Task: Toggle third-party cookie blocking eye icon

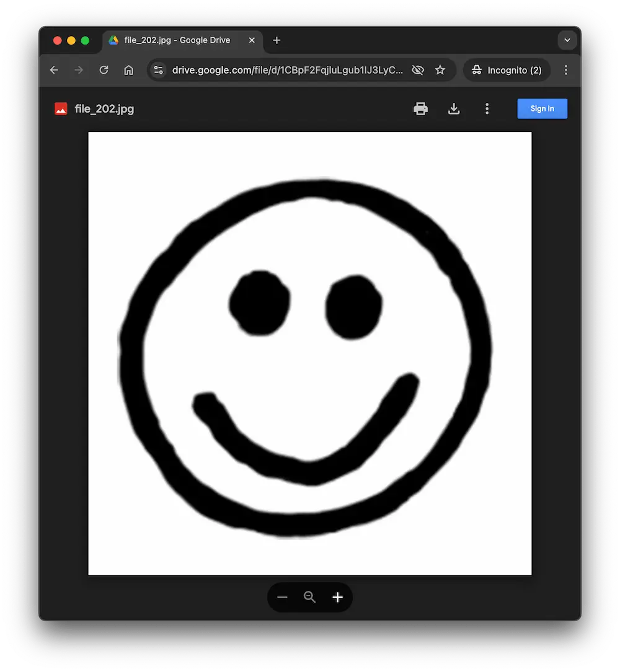Action: [418, 70]
